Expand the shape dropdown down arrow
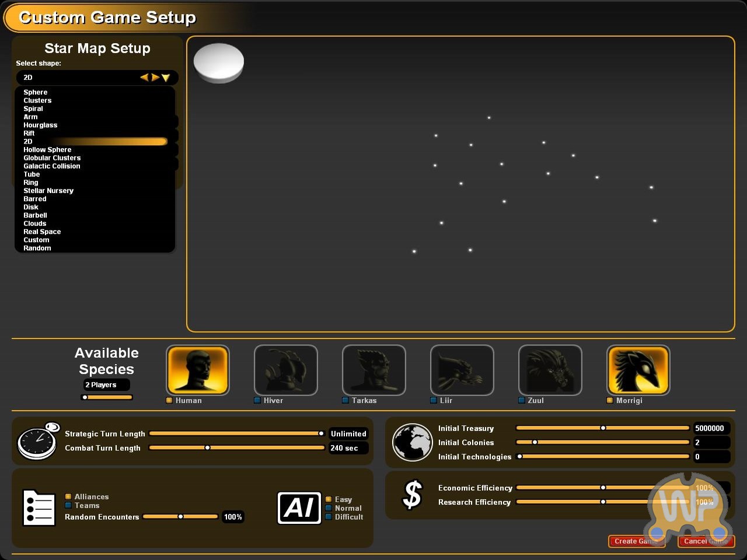Image resolution: width=747 pixels, height=560 pixels. (x=166, y=78)
